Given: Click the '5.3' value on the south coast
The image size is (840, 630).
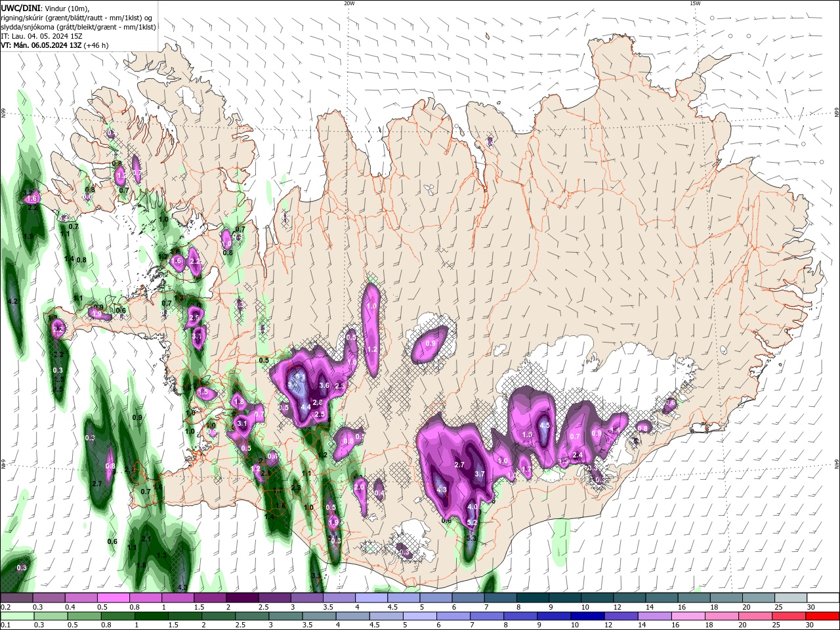Looking at the screenshot, I should tap(471, 538).
